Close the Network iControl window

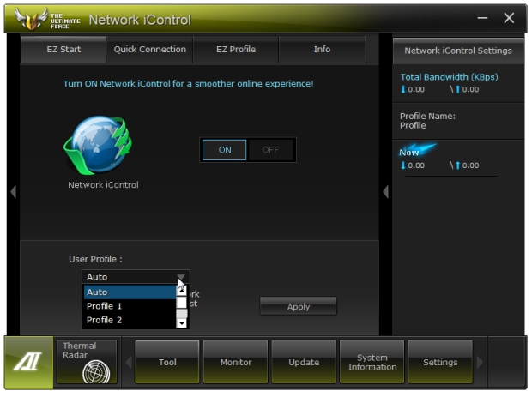(x=509, y=18)
